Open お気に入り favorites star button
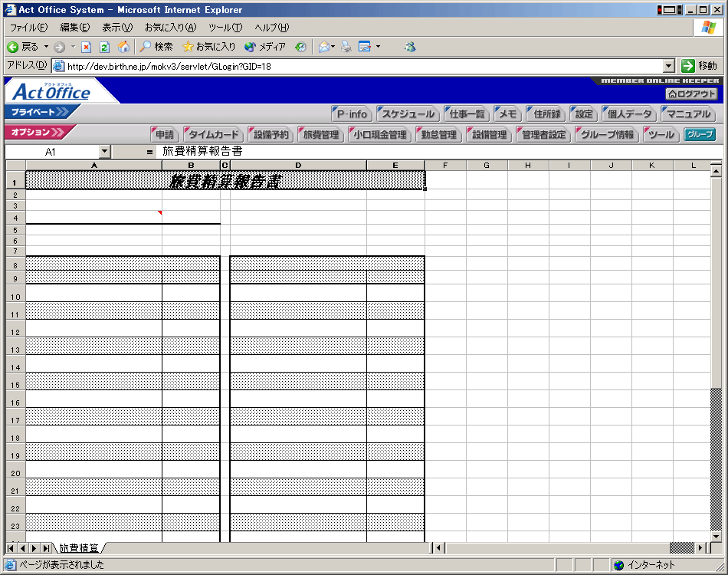Viewport: 728px width, 575px height. coord(208,47)
